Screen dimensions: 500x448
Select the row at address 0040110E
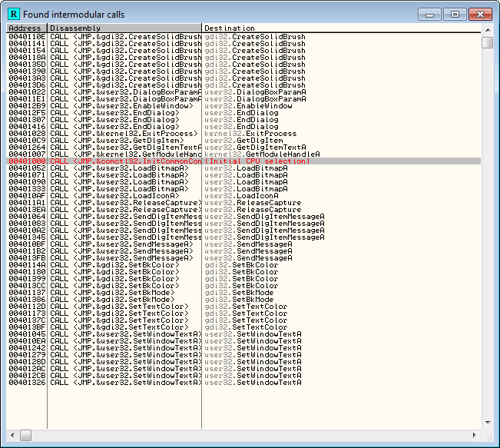coord(243,37)
